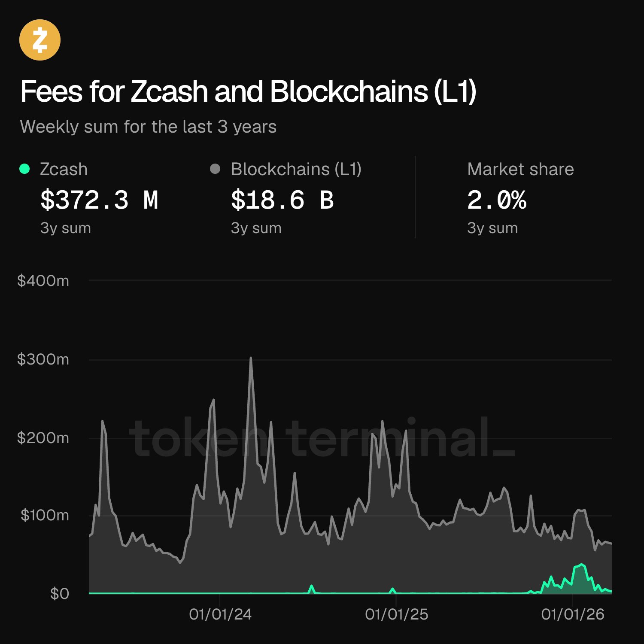
Task: Click the gray Blockchains (L1) legend dot
Action: pyautogui.click(x=215, y=169)
